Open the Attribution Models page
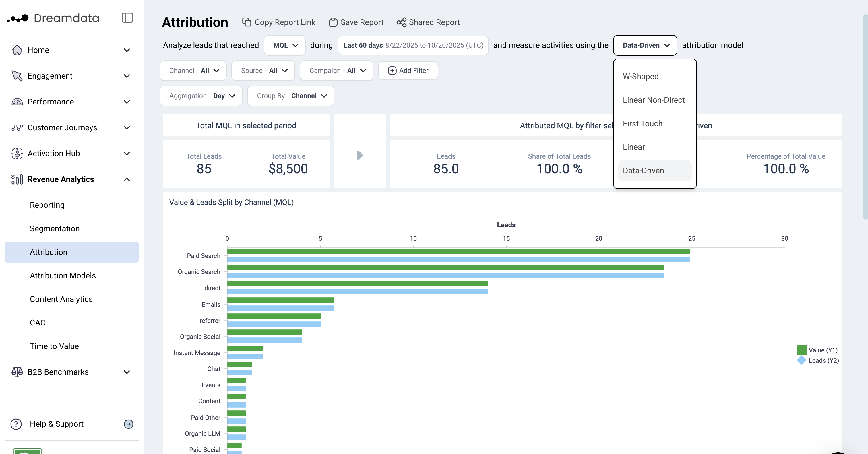This screenshot has width=868, height=454. (63, 275)
